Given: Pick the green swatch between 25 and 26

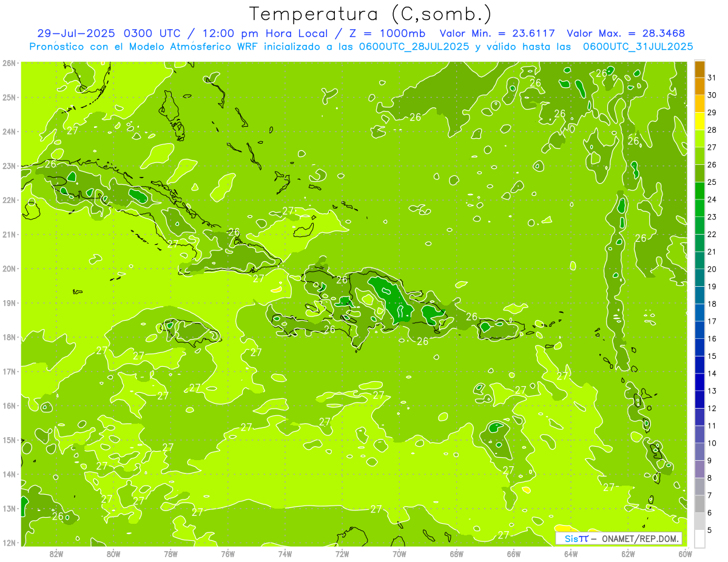Looking at the screenshot, I should tap(699, 173).
